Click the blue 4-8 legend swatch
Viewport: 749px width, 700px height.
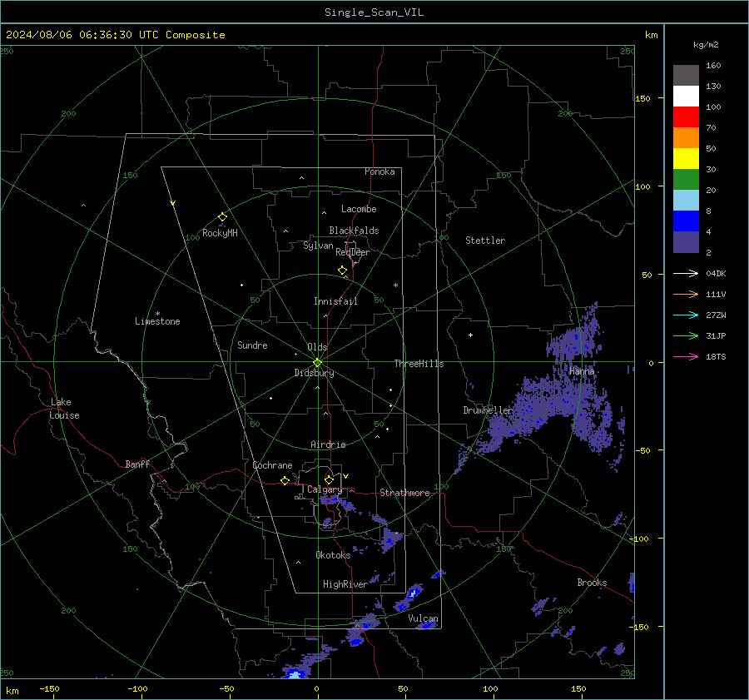(686, 221)
